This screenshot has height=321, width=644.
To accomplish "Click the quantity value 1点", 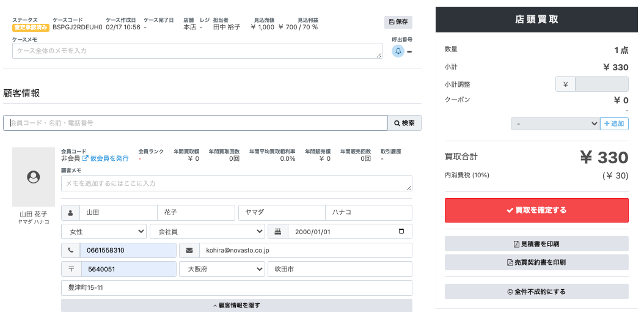I will click(621, 51).
